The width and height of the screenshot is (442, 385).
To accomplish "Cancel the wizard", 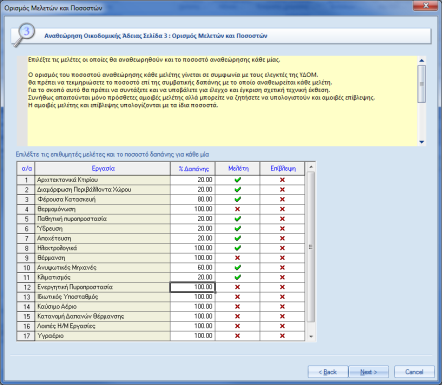I will pyautogui.click(x=414, y=372).
